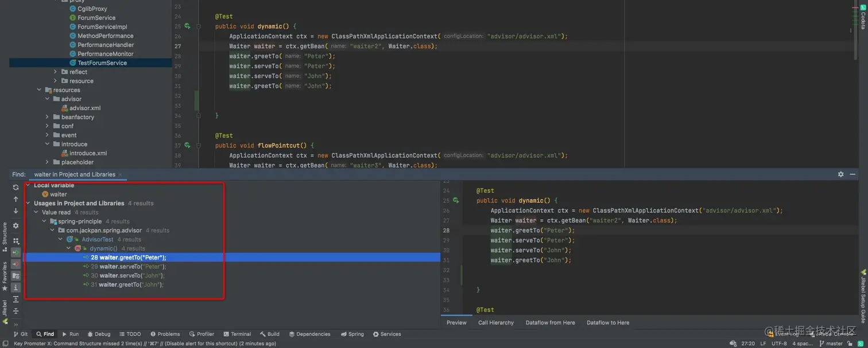The width and height of the screenshot is (868, 348).
Task: Open Call Hierarchy tab
Action: 496,323
